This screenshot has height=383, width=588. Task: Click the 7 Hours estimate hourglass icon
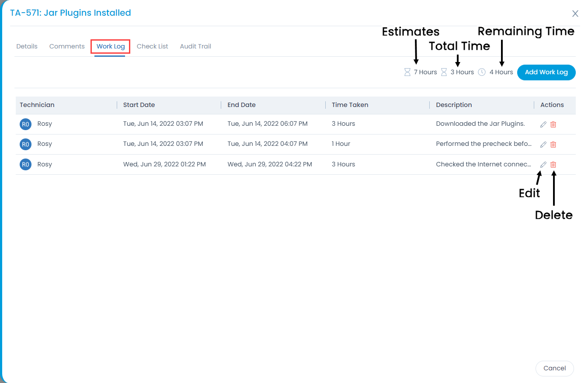[407, 72]
